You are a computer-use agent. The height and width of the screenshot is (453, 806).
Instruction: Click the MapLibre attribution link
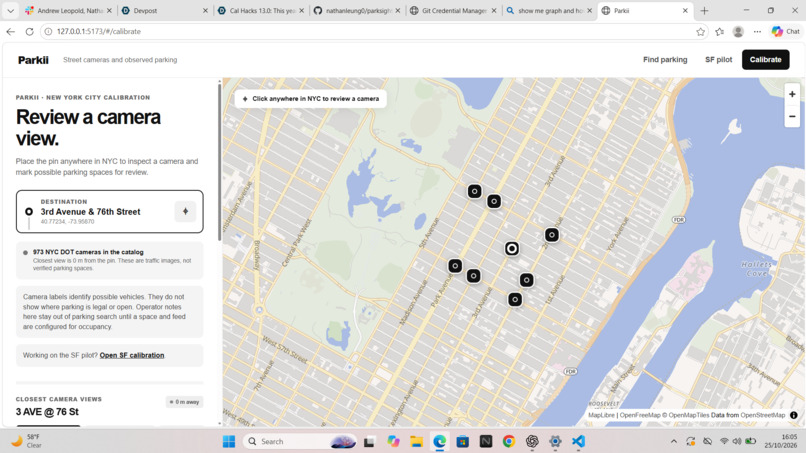click(601, 415)
